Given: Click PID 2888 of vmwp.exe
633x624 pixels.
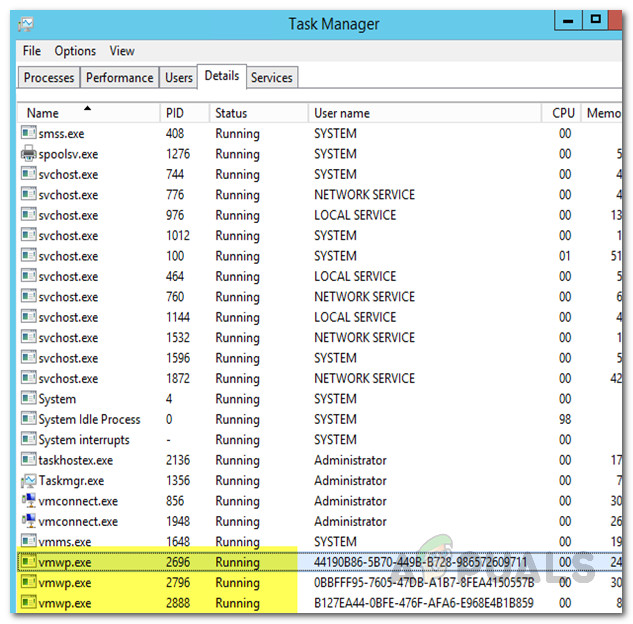Looking at the screenshot, I should point(178,603).
